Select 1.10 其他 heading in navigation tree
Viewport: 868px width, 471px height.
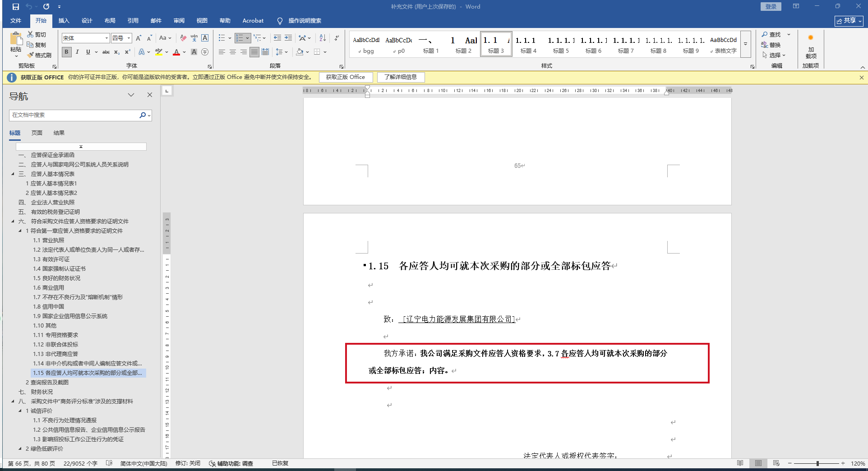tap(45, 325)
